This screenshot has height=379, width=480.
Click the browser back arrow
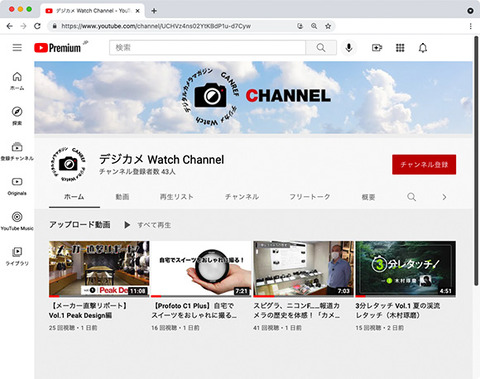point(10,26)
